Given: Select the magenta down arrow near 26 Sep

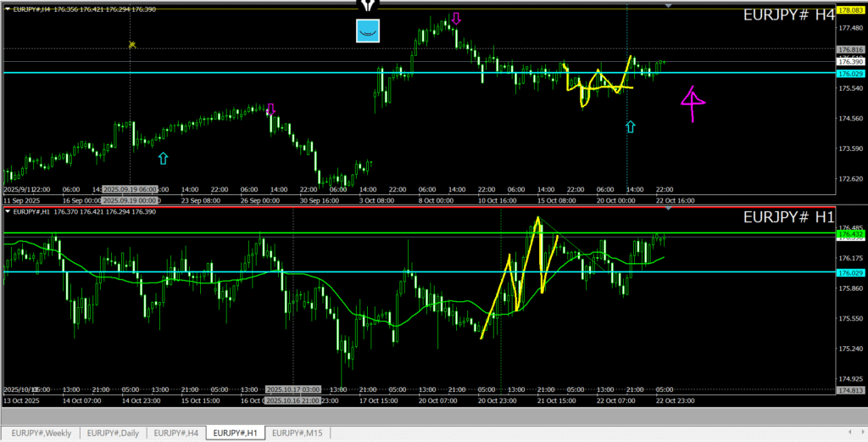Looking at the screenshot, I should pyautogui.click(x=271, y=109).
